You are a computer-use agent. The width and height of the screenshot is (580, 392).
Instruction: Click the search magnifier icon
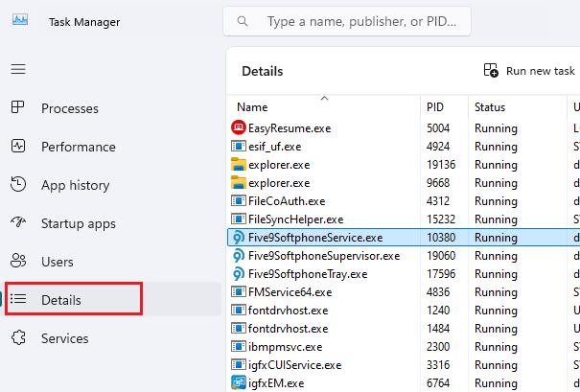coord(243,21)
